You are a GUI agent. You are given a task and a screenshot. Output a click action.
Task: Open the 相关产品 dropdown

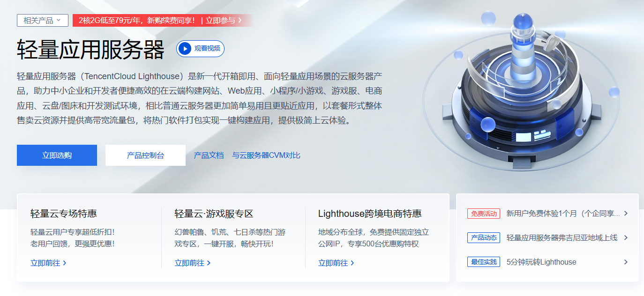43,20
